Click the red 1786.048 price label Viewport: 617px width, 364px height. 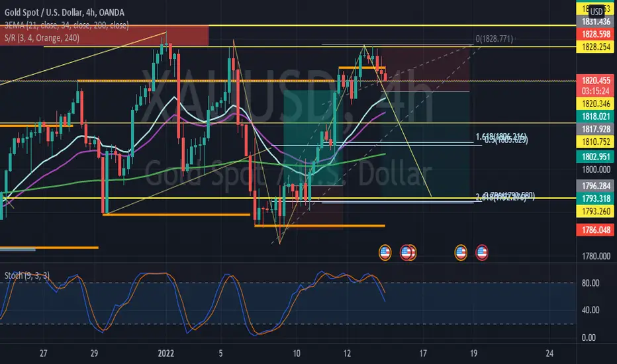[x=596, y=230]
